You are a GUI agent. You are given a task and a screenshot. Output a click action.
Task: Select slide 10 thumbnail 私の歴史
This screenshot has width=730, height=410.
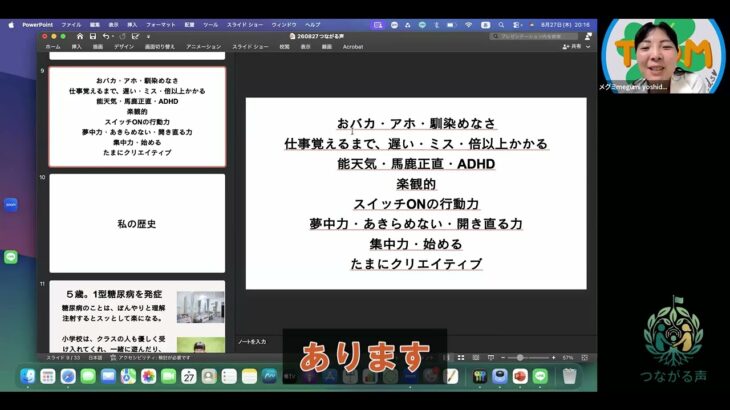pos(137,223)
